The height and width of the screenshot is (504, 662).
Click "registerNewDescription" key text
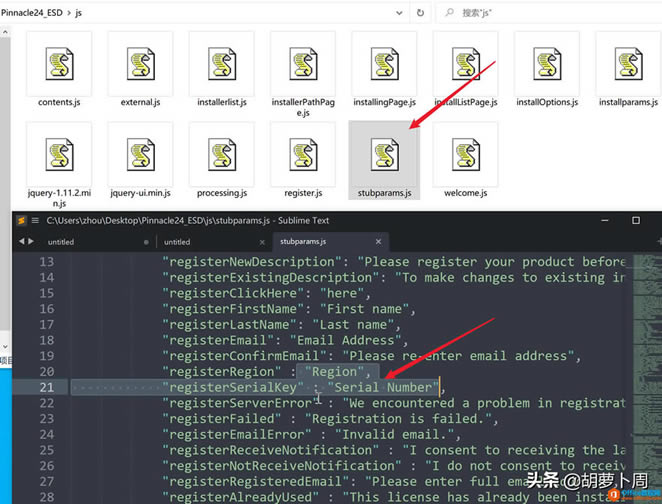pyautogui.click(x=252, y=262)
